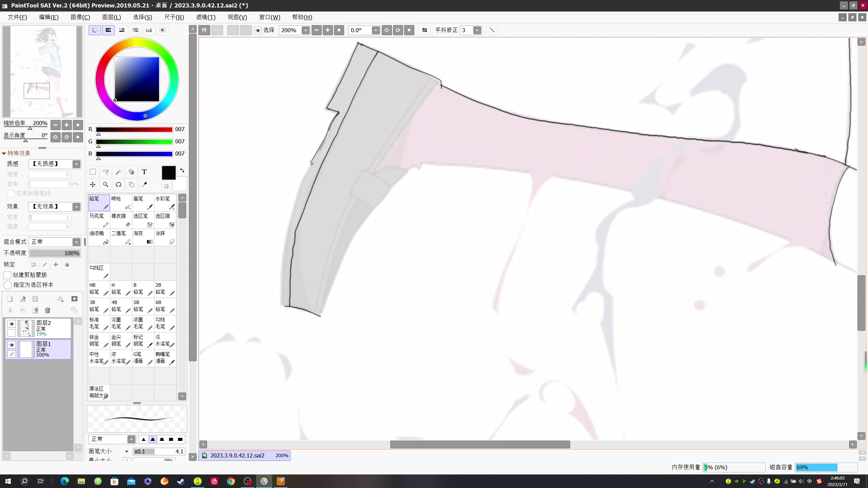Select the magic wand tool

(118, 172)
